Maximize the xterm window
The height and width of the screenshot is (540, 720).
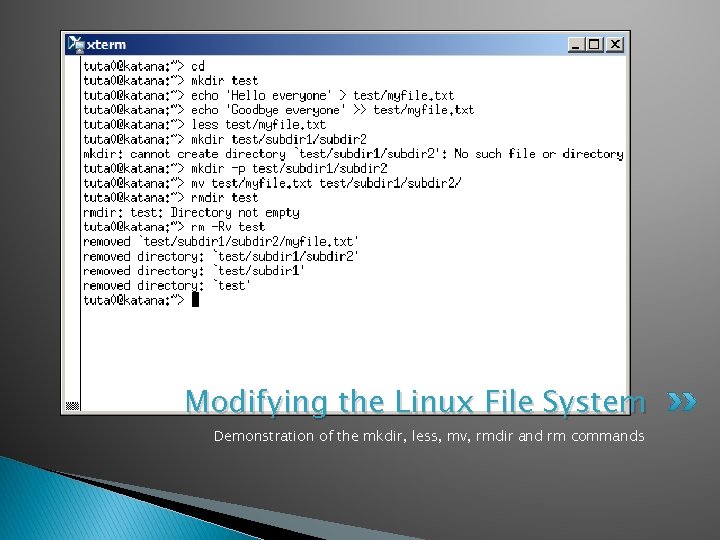coord(594,45)
